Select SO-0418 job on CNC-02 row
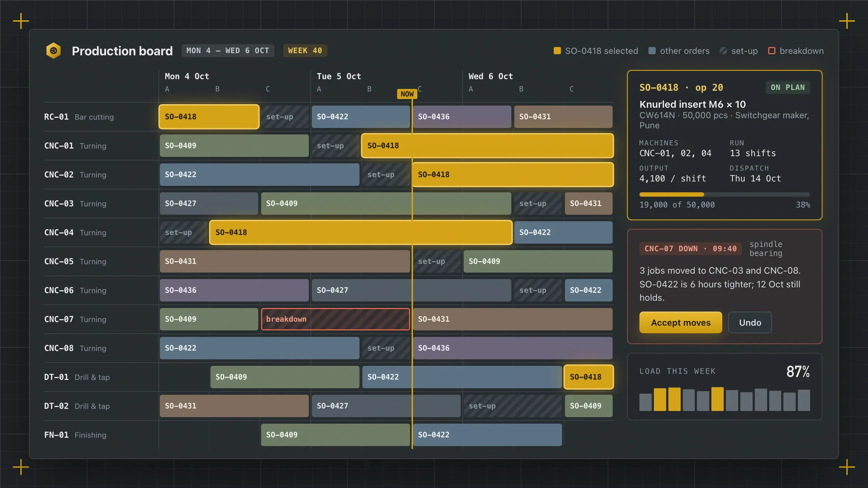Image resolution: width=868 pixels, height=488 pixels. point(513,175)
